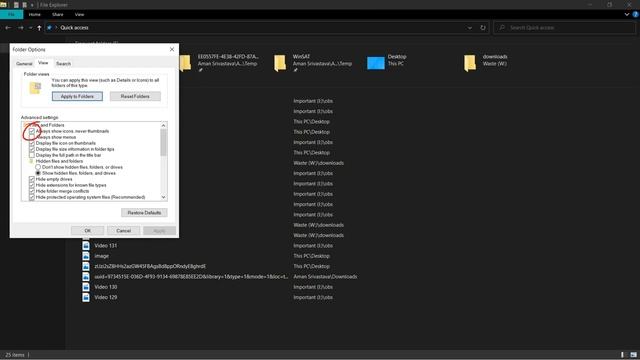Screen dimensions: 640x360
Task: Select the uuid=9734515E file name
Action: click(191, 277)
